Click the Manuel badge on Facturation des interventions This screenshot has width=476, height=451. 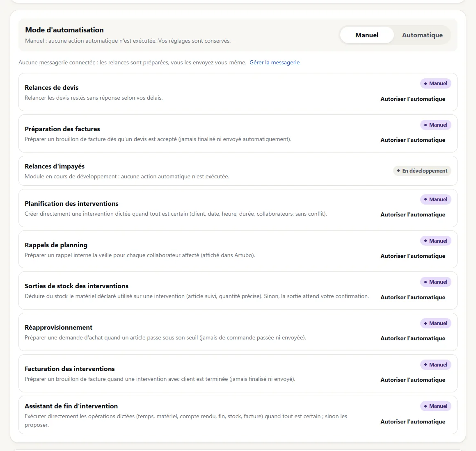coord(436,364)
